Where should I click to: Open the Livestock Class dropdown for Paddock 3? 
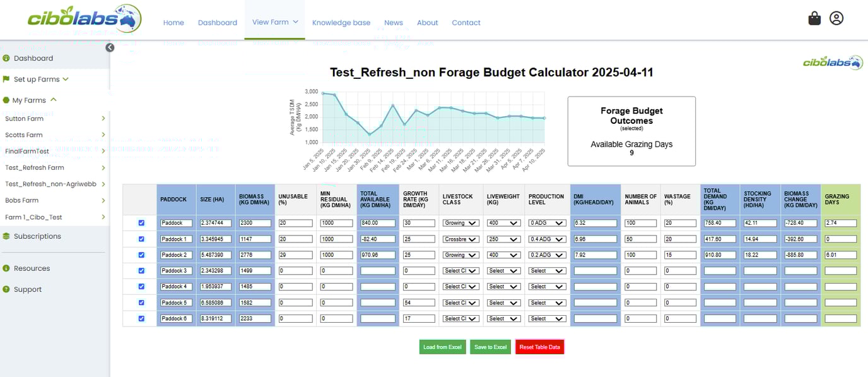coord(460,270)
